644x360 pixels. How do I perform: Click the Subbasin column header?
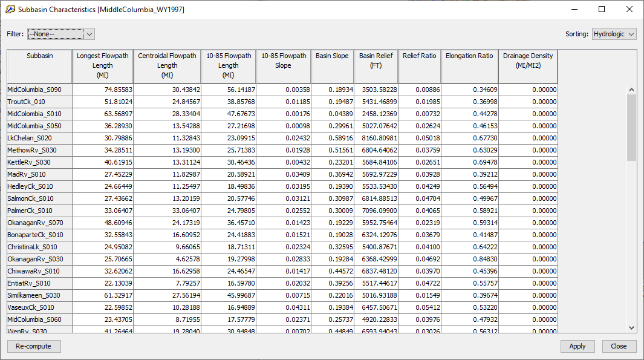click(39, 67)
